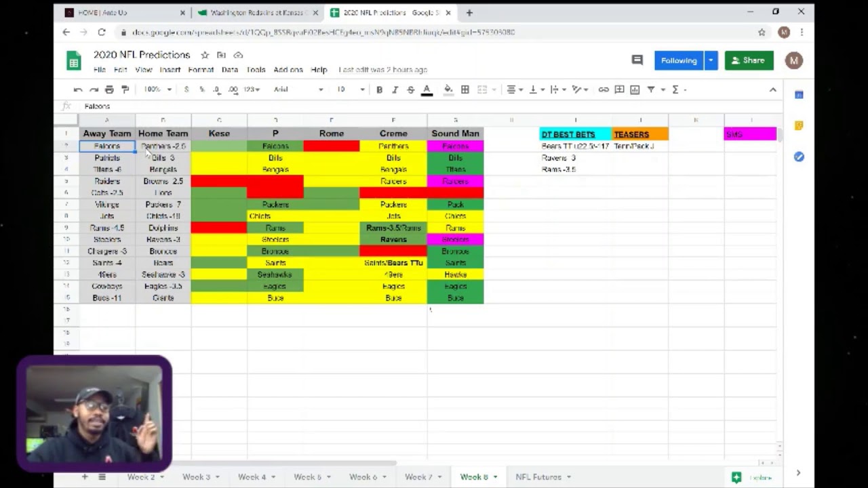Viewport: 868px width, 488px height.
Task: Click the blue Following button
Action: (x=679, y=60)
